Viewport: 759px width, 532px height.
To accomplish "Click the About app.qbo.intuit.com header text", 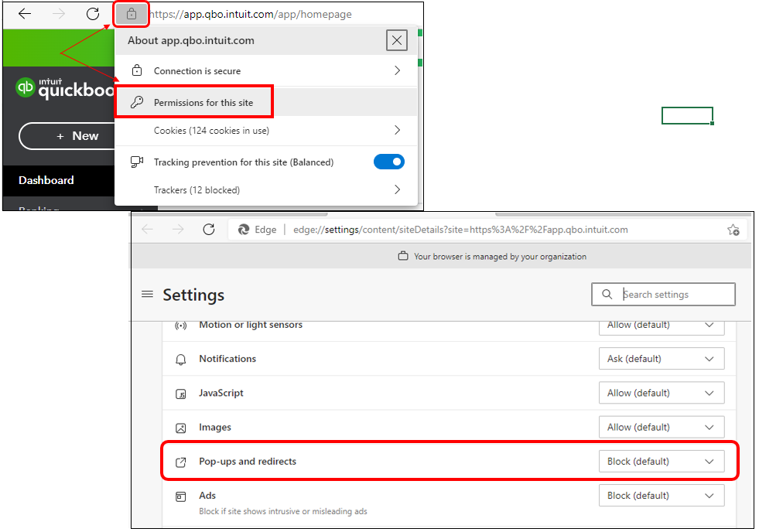I will pyautogui.click(x=191, y=41).
